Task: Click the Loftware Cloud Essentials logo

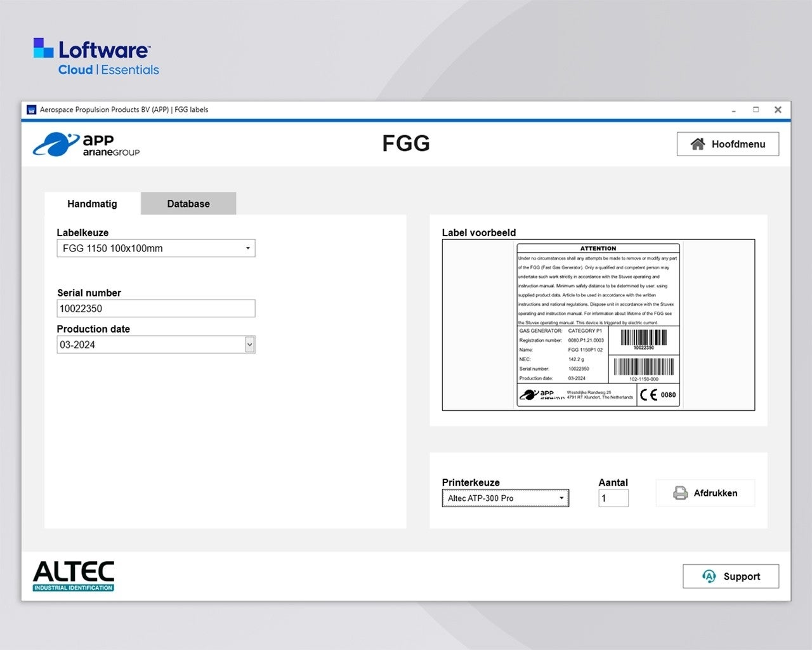Action: (x=96, y=57)
